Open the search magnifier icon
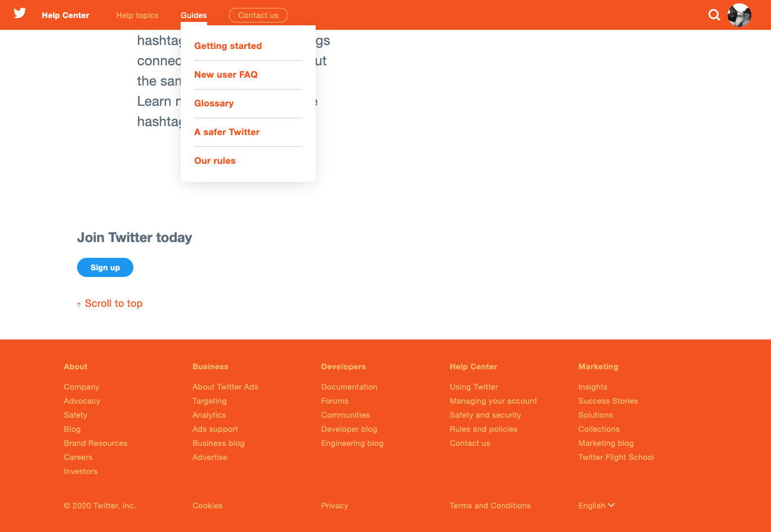The image size is (771, 532). point(714,15)
